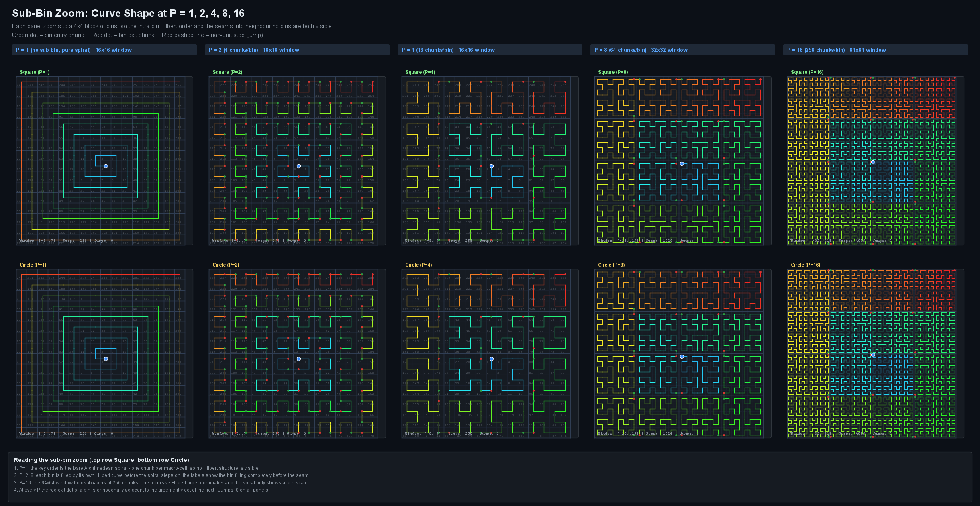Screen dimensions: 980x506
Task: Click the 'Square (P=8)' panel title
Action: click(x=613, y=72)
